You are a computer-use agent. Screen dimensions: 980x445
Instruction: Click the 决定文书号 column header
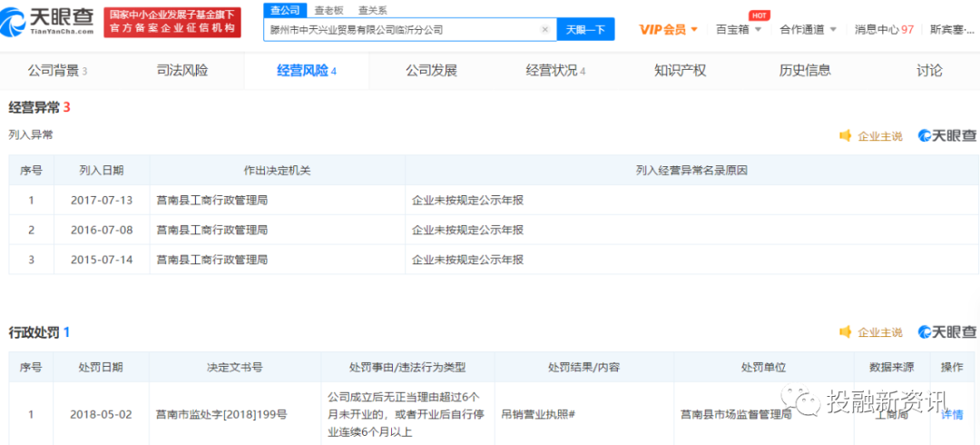(x=235, y=368)
